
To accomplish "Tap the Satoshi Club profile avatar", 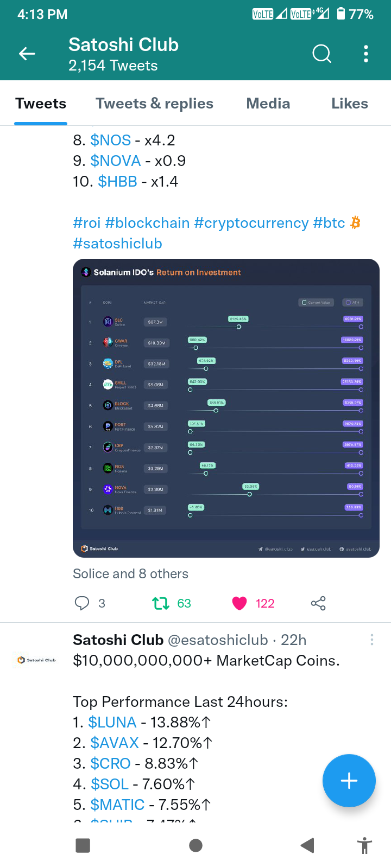I will click(37, 660).
